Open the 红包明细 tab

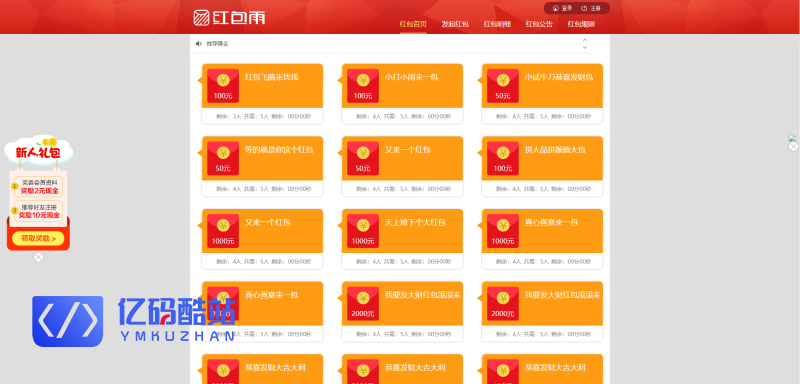click(497, 24)
